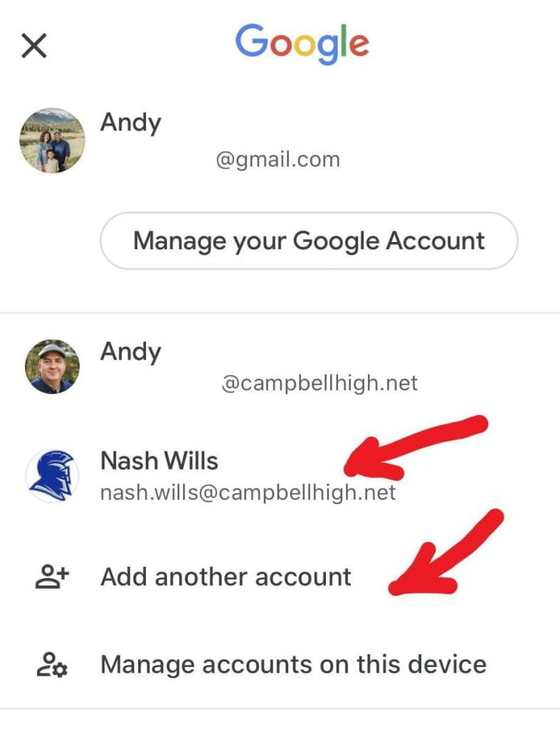The width and height of the screenshot is (560, 729).
Task: Tap the family photo profile avatar
Action: coord(52,140)
